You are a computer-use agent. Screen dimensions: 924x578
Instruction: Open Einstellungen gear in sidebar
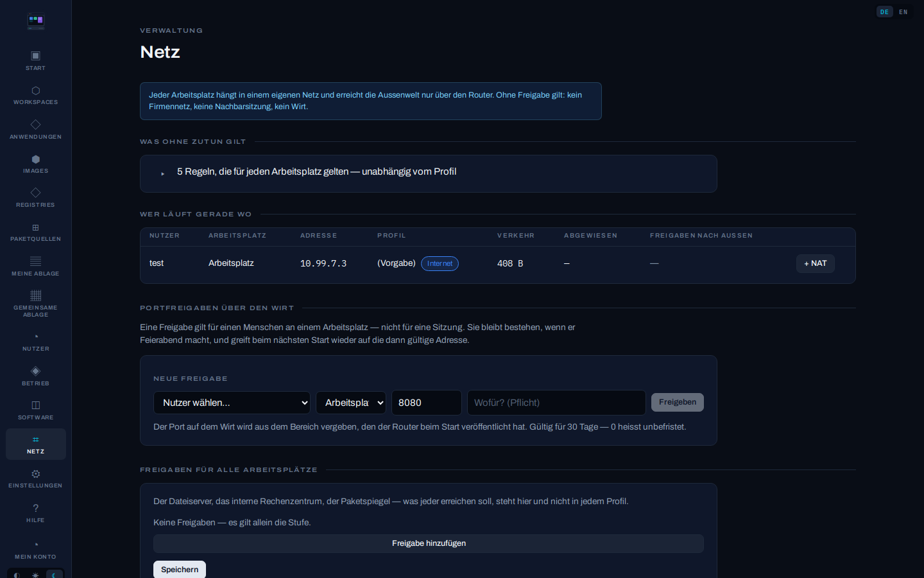35,478
